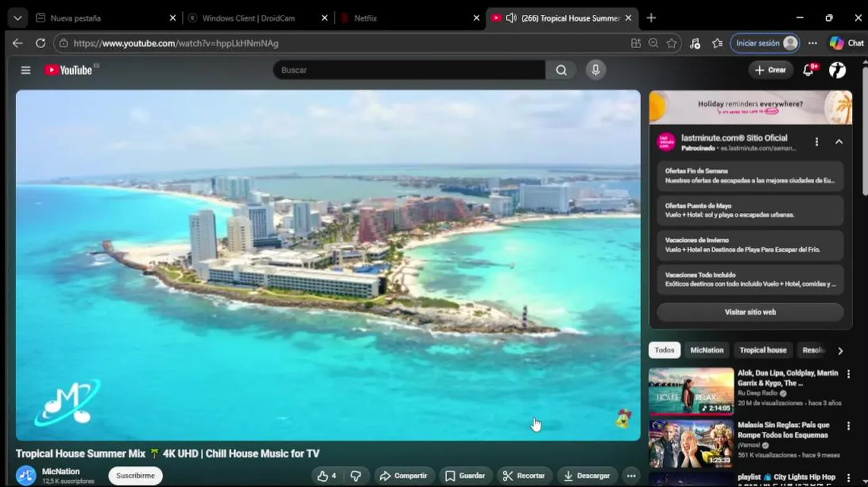The height and width of the screenshot is (487, 868).
Task: Mute the tab via speaker icon
Action: (x=511, y=18)
